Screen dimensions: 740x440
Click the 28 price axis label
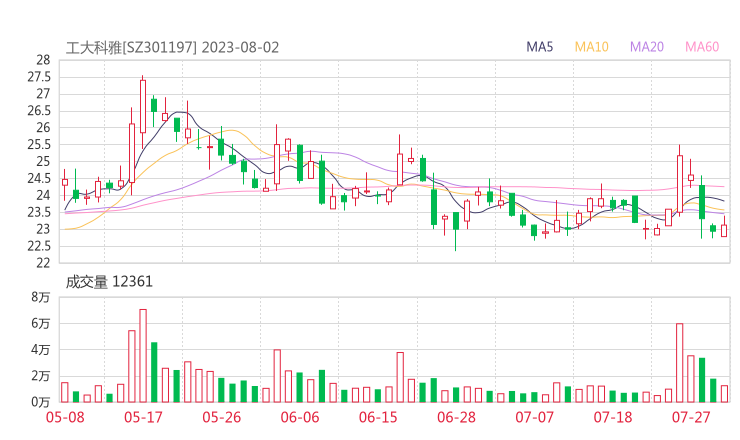coord(43,60)
